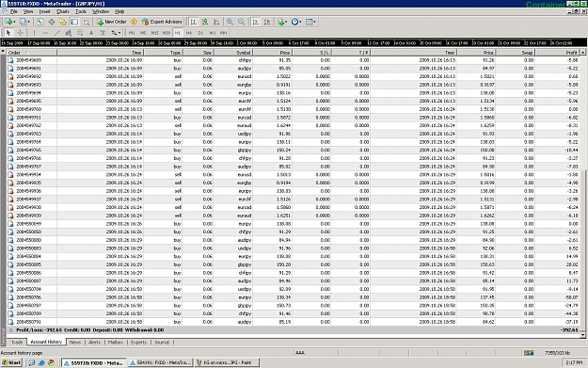Screen dimensions: 588x368
Task: Switch to the Alerts tab
Action: coord(94,342)
